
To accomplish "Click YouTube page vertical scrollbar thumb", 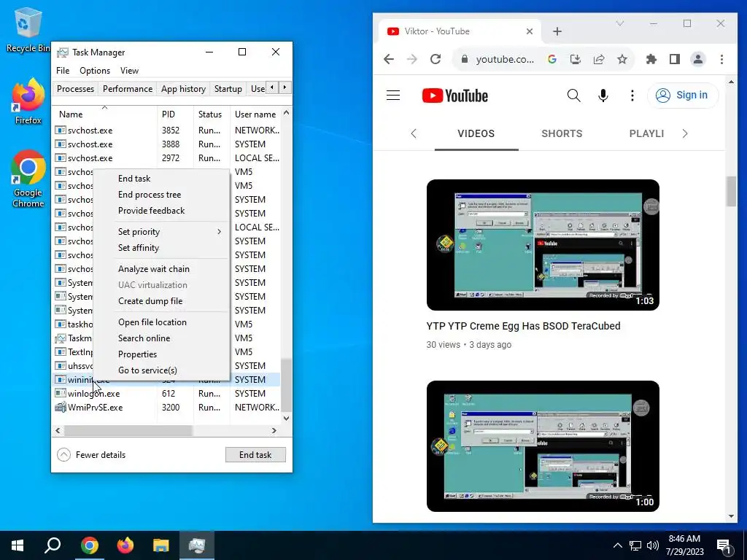I will click(x=731, y=191).
